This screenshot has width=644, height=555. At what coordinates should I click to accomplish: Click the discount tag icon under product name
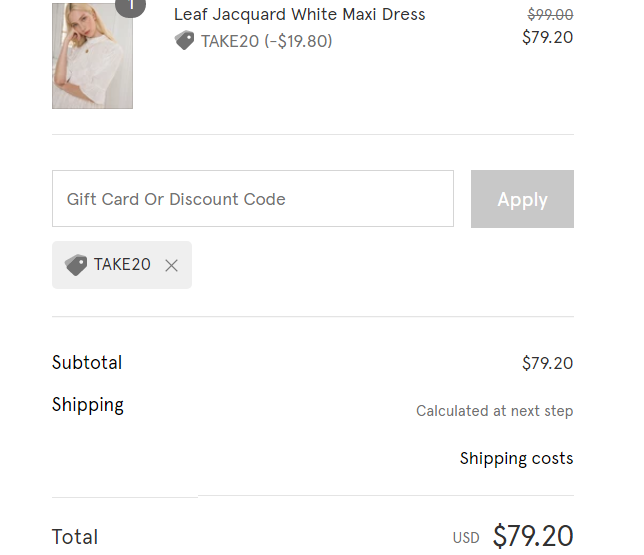coord(184,41)
